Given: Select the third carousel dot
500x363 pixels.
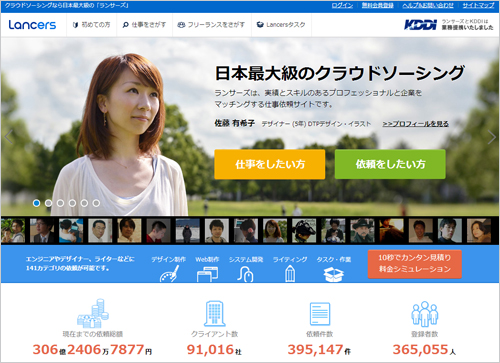Looking at the screenshot, I should (60, 203).
